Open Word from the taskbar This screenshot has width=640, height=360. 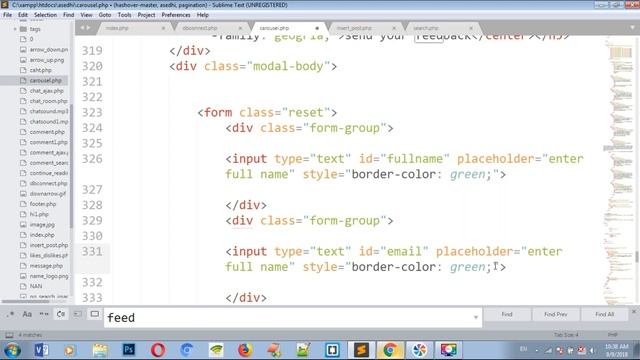coord(41,350)
